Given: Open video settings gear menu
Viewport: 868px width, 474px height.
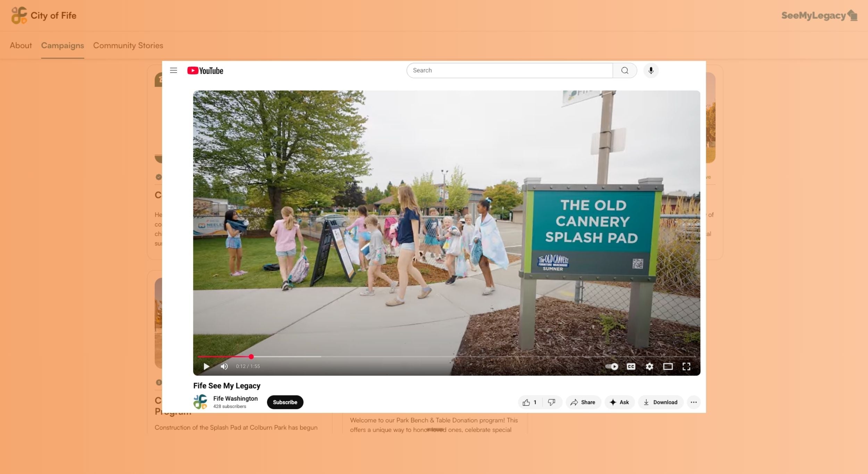Looking at the screenshot, I should click(x=649, y=366).
